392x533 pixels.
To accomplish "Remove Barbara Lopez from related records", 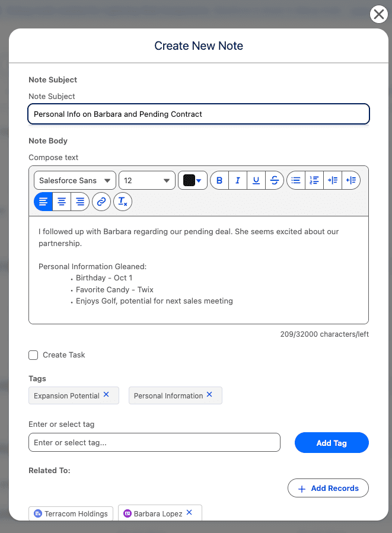I will [x=190, y=513].
